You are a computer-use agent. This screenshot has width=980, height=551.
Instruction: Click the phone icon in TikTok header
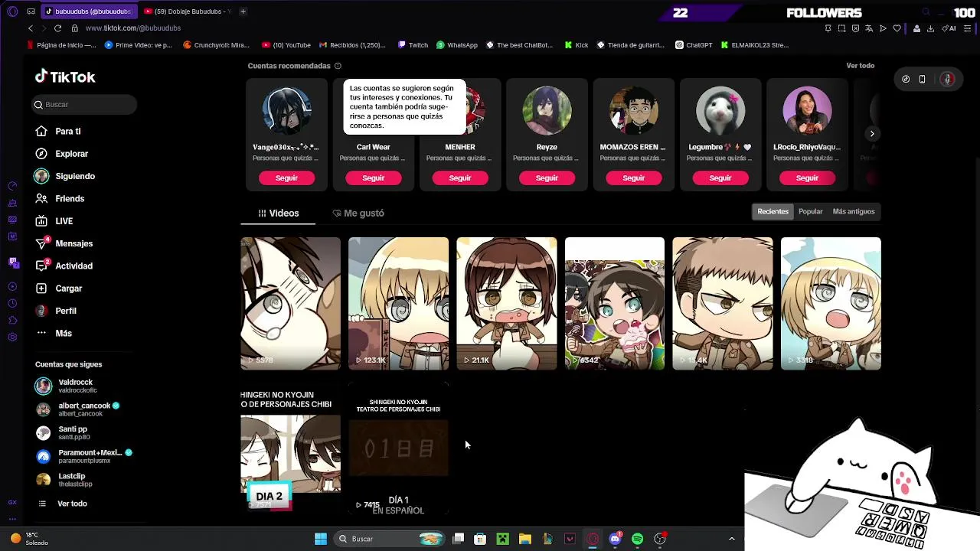[922, 79]
